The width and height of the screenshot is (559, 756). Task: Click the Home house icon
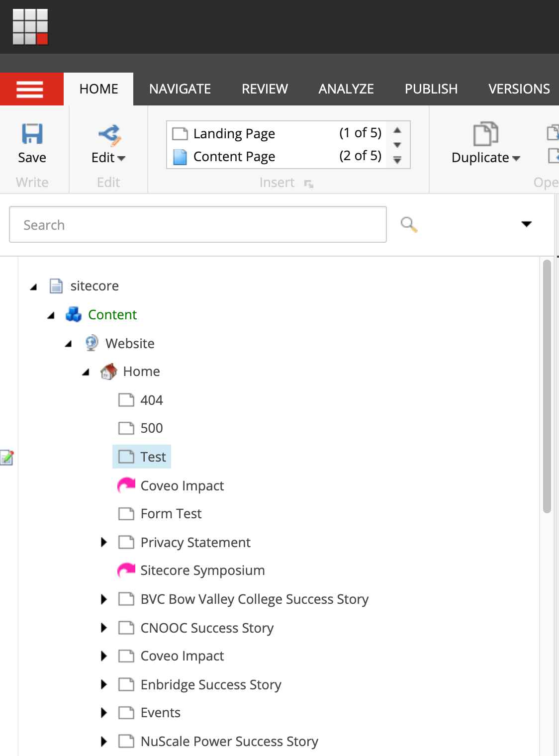coord(108,372)
